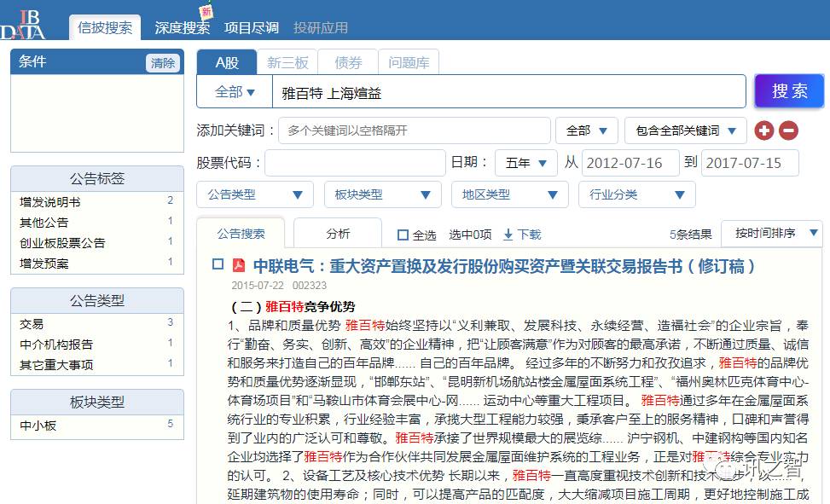This screenshot has height=504, width=830.
Task: Open the 中联电气 重大资产置换 report title link
Action: (503, 266)
